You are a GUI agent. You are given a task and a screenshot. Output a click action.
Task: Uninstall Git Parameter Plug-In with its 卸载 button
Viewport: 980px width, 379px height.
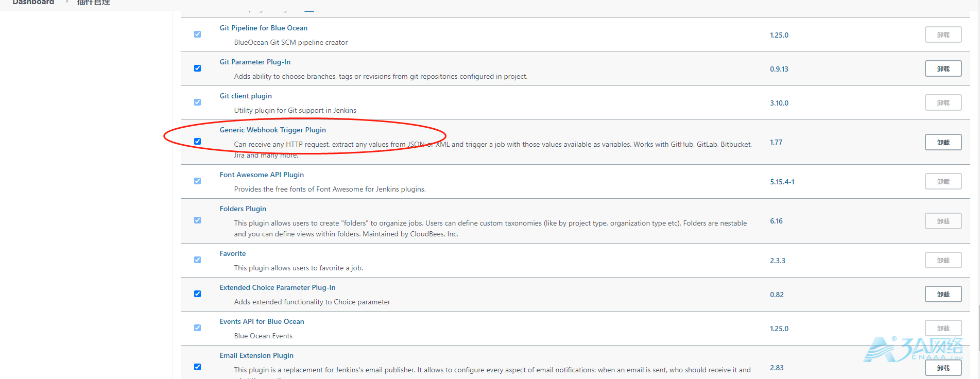(x=943, y=69)
